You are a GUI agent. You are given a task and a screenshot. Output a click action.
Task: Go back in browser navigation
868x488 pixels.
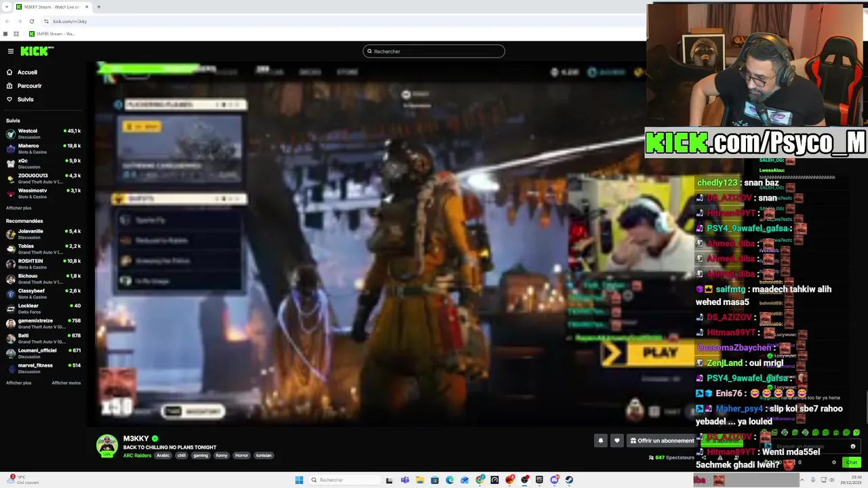point(7,21)
